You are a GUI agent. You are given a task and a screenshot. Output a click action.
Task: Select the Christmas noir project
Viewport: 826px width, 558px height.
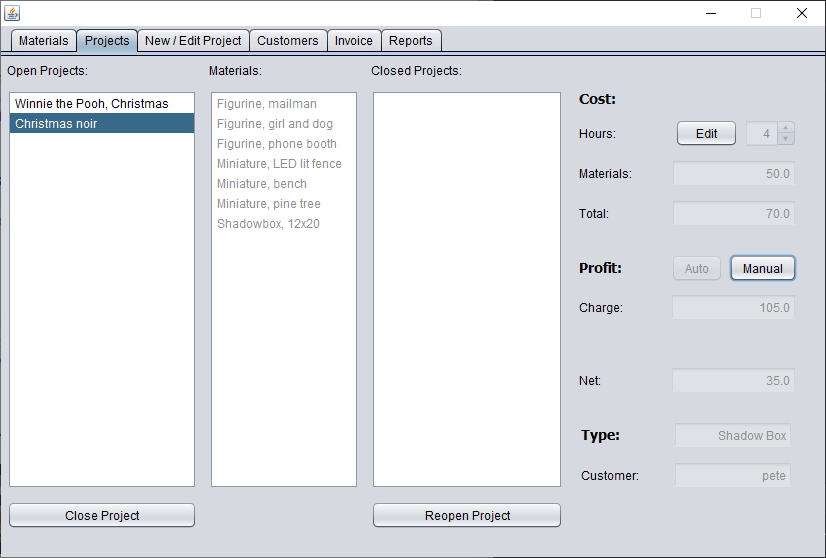coord(102,123)
